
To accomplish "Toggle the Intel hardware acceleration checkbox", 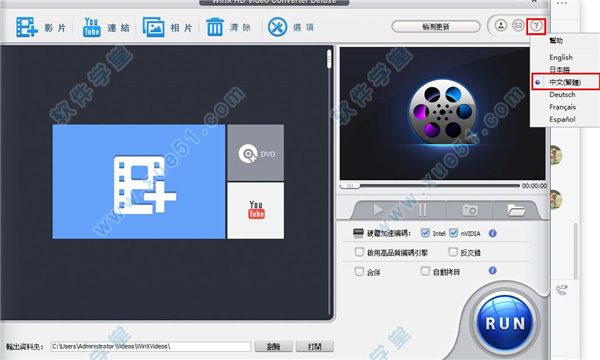I will pyautogui.click(x=425, y=233).
